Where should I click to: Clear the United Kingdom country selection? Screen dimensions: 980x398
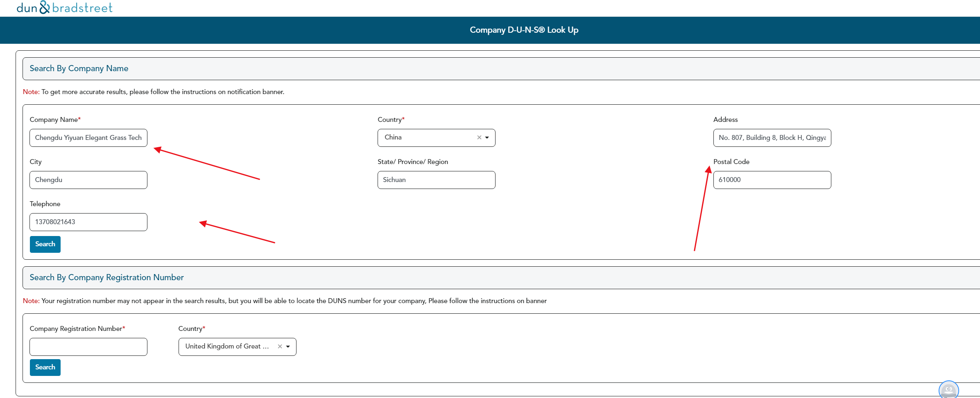point(280,346)
